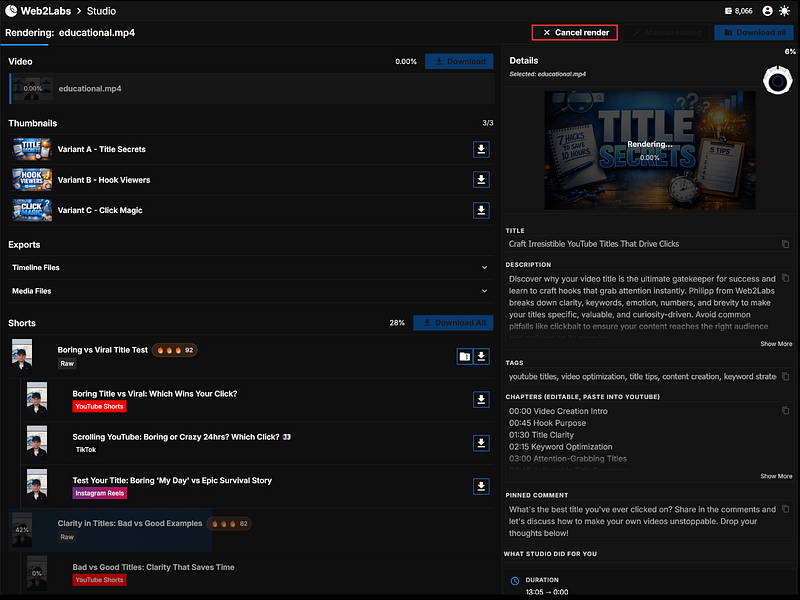Viewport: 800px width, 600px height.
Task: Click the Download all button in header
Action: pos(754,33)
